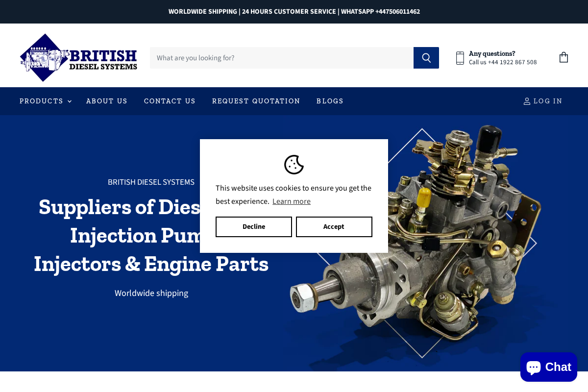Click the PRODUCTS chevron arrow
The height and width of the screenshot is (392, 588).
pos(69,101)
